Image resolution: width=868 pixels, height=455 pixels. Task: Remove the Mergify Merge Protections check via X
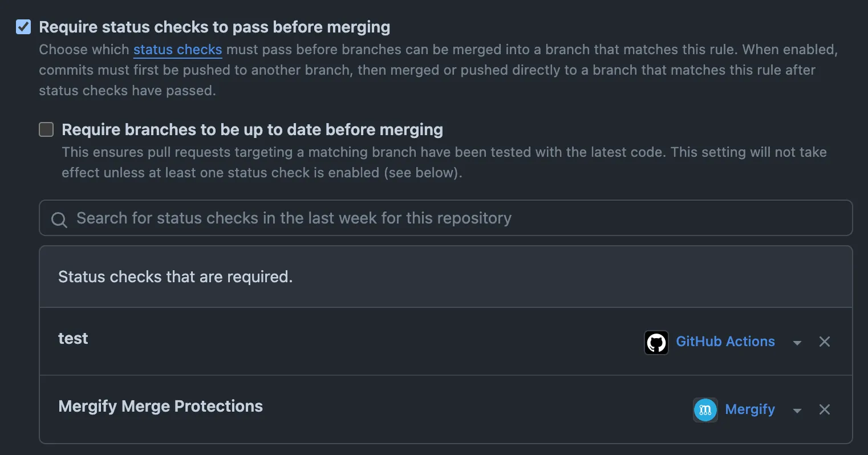pos(824,410)
